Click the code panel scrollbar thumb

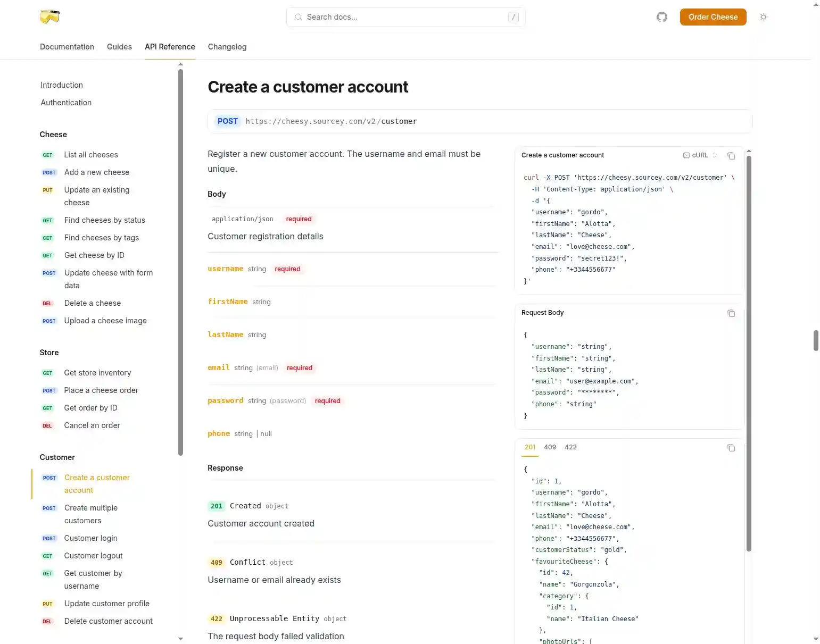[x=749, y=354]
